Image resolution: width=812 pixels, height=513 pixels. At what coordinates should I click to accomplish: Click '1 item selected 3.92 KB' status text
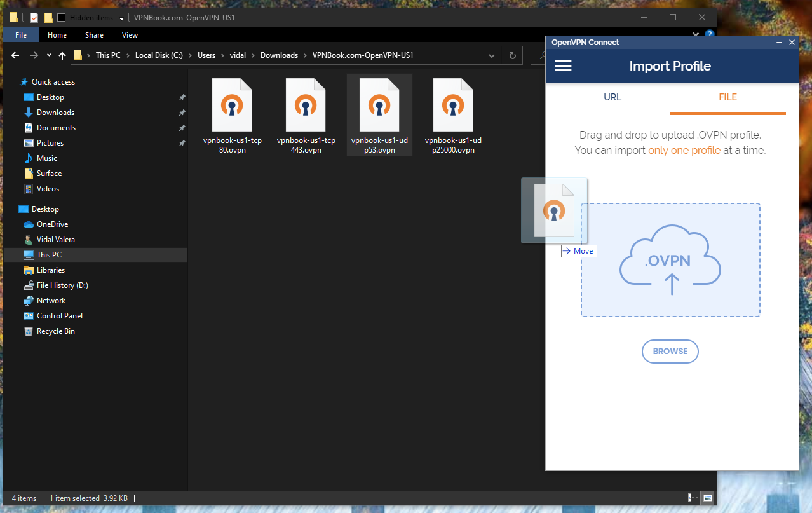click(89, 498)
